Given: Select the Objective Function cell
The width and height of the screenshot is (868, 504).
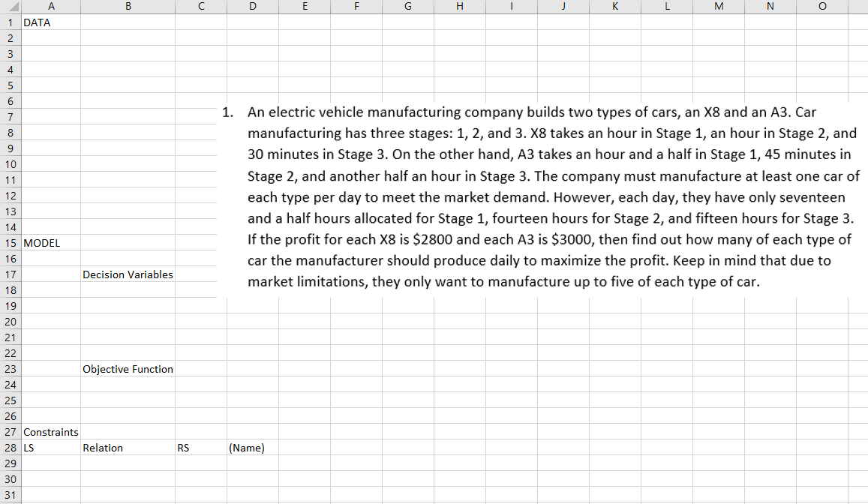Looking at the screenshot, I should click(x=128, y=369).
